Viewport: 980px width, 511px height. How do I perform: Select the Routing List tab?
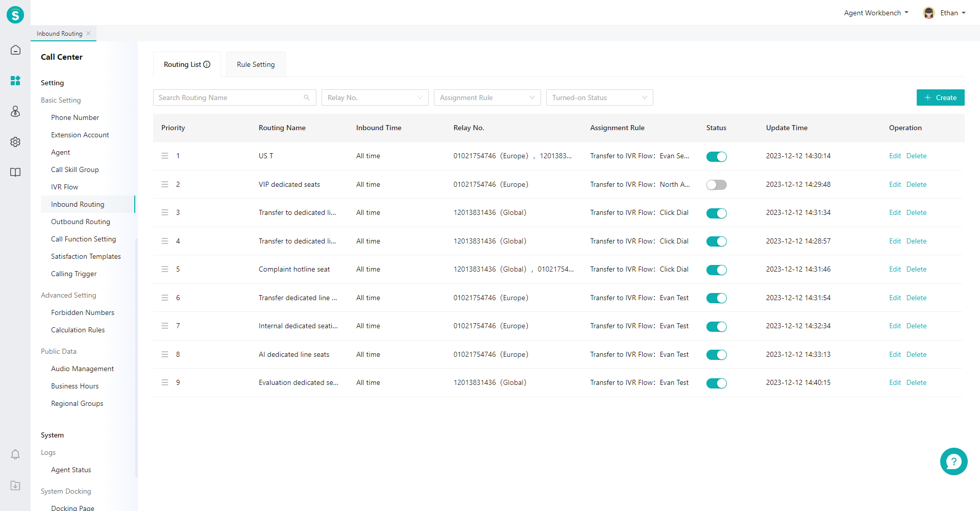[187, 64]
